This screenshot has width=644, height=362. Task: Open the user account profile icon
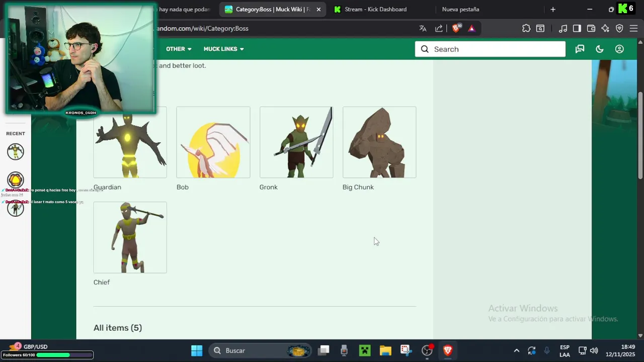pos(619,49)
